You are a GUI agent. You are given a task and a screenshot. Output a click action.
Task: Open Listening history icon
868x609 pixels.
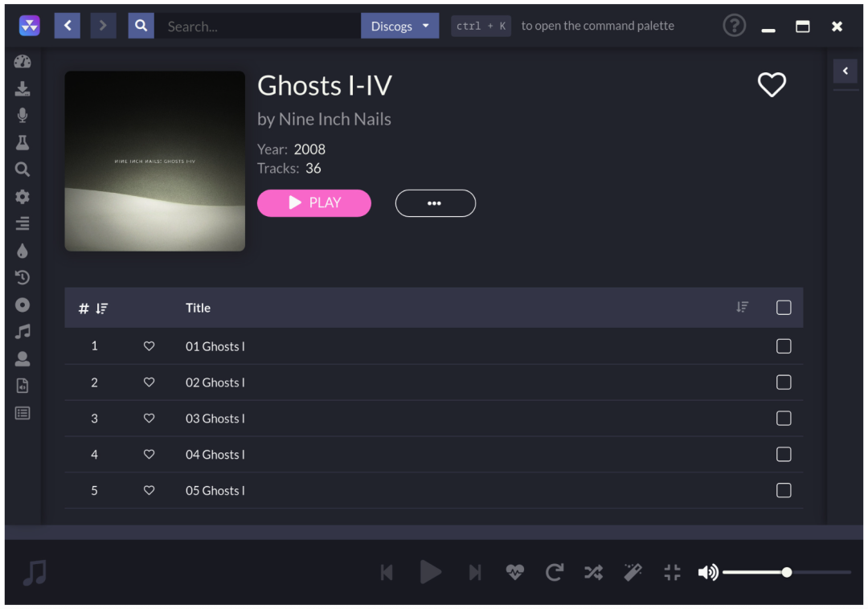(23, 277)
